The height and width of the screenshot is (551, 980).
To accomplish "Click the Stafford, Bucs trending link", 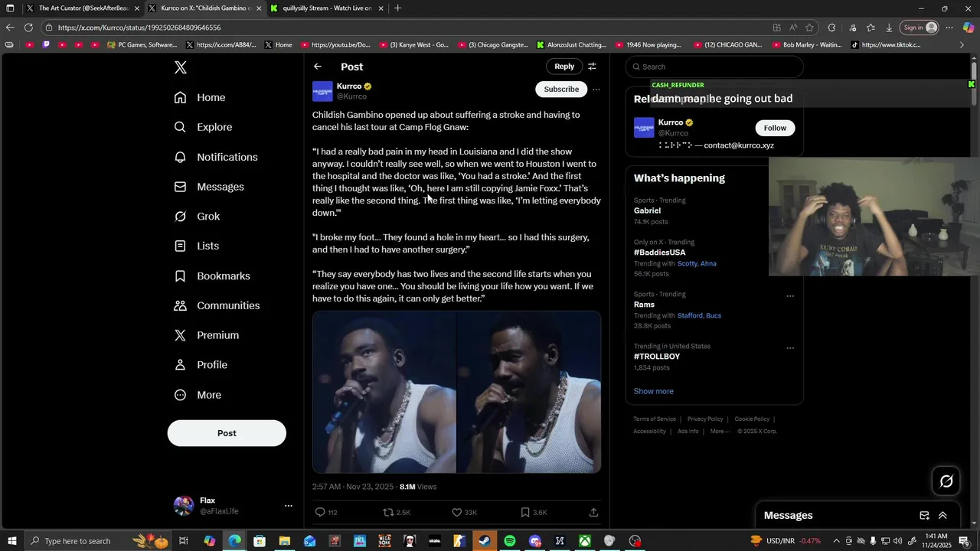I will (699, 315).
